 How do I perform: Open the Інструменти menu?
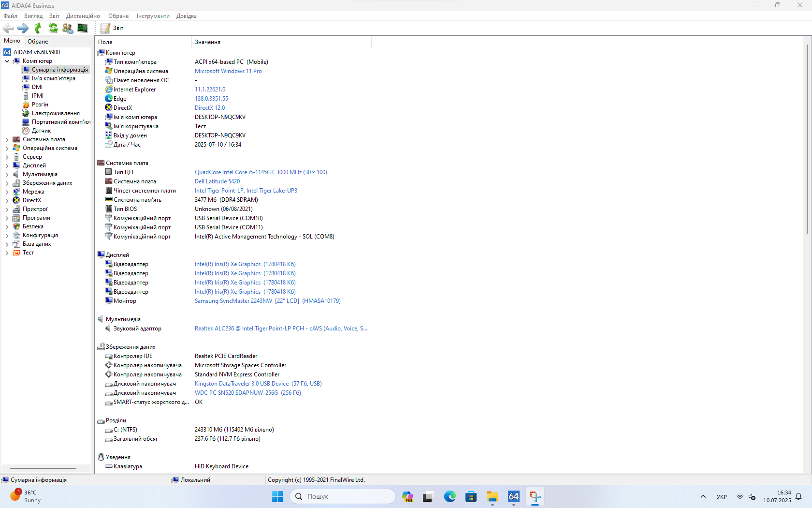[153, 16]
